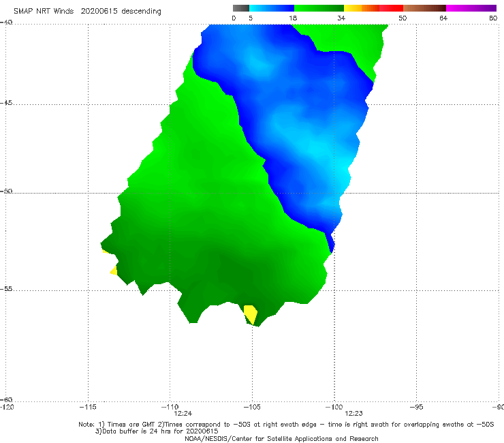
Task: Click the longitude label '-110'
Action: (x=170, y=407)
